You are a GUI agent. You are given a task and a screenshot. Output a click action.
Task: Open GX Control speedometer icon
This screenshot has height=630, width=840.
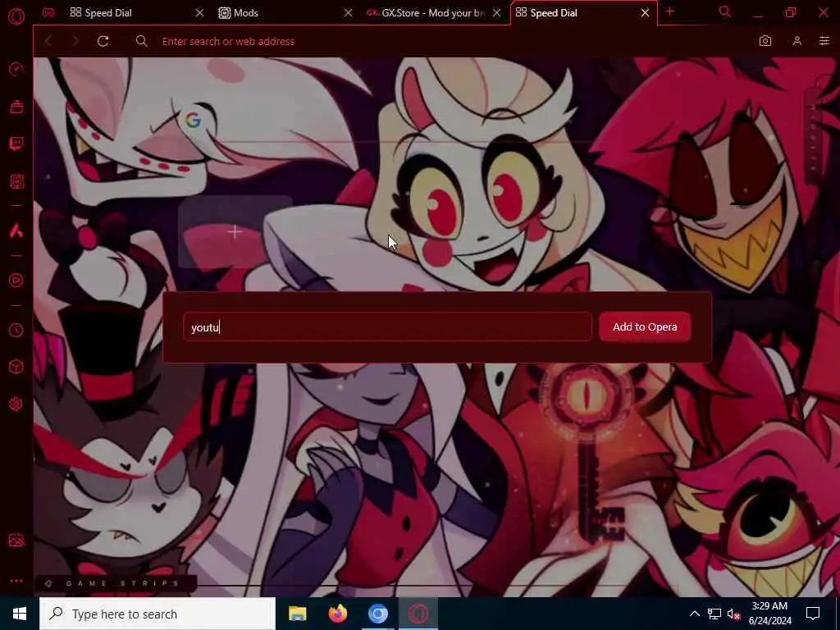(x=16, y=69)
